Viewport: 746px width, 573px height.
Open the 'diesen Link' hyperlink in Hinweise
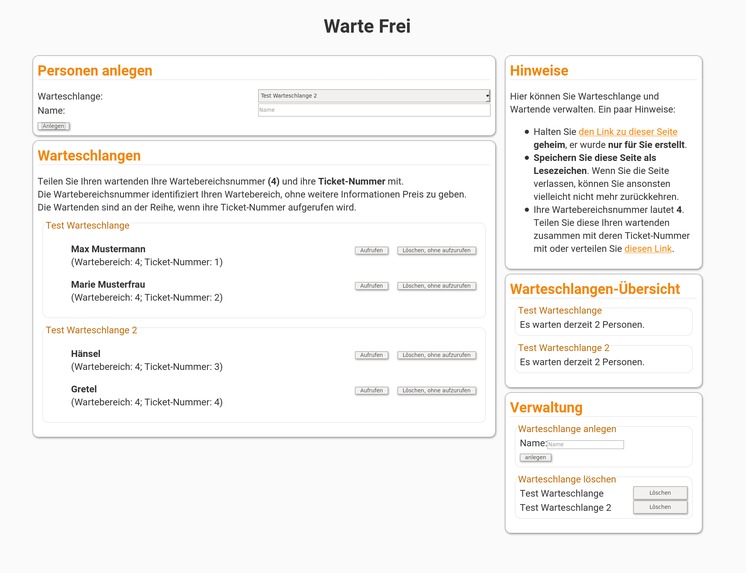(648, 248)
